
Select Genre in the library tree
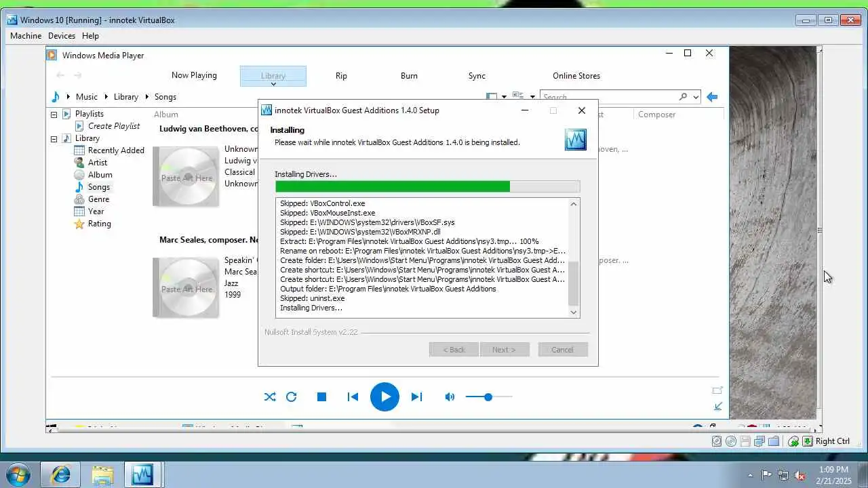pyautogui.click(x=98, y=199)
